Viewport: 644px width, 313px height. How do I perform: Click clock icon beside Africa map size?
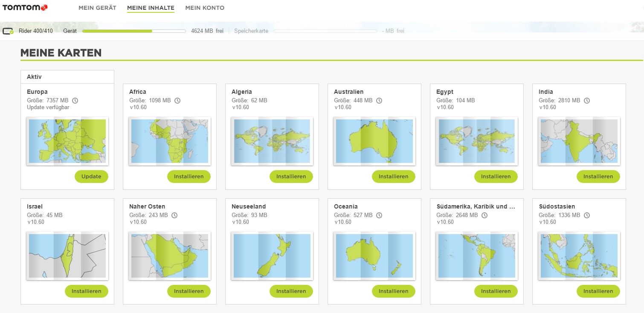(177, 101)
